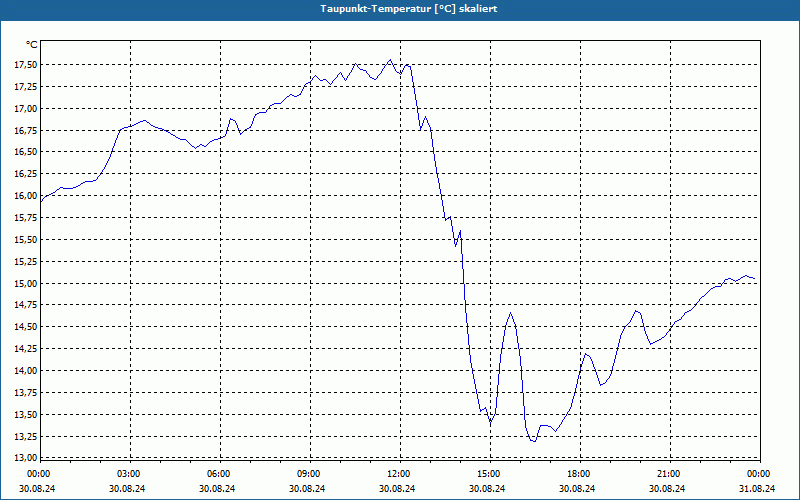This screenshot has height=500, width=800.
Task: Pick the 13,25 y-axis value
Action: pyautogui.click(x=26, y=437)
